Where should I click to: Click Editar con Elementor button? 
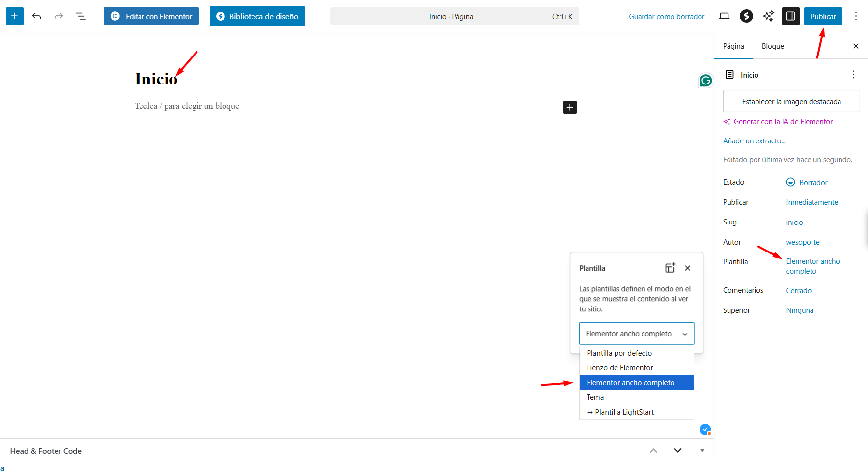point(151,16)
